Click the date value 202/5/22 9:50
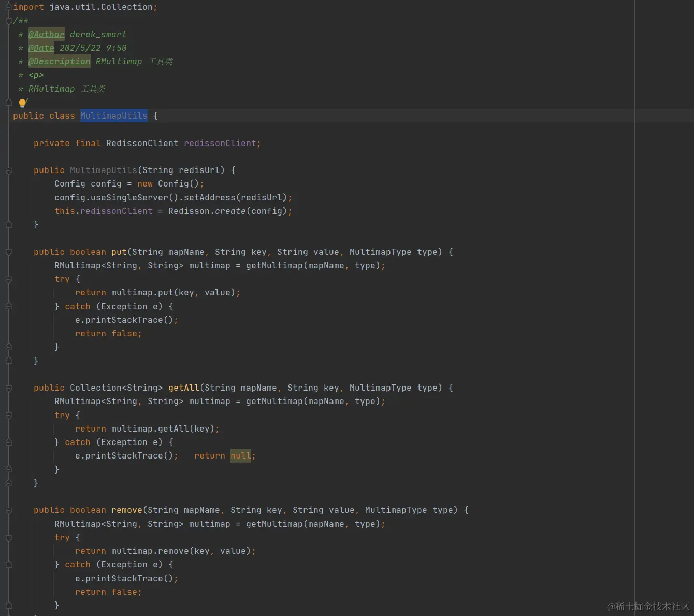Screen dimensions: 694x616 (93, 48)
